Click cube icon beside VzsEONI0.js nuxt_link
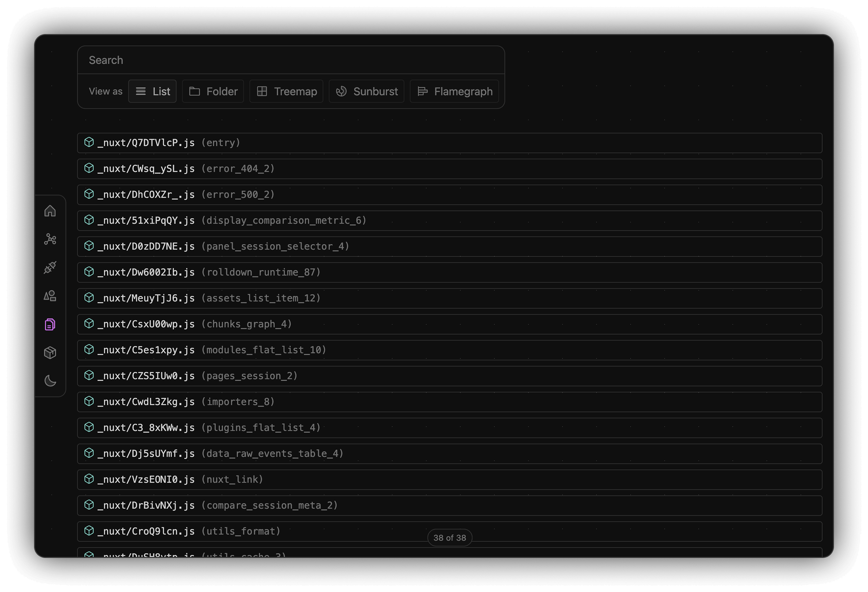This screenshot has height=592, width=868. [89, 479]
